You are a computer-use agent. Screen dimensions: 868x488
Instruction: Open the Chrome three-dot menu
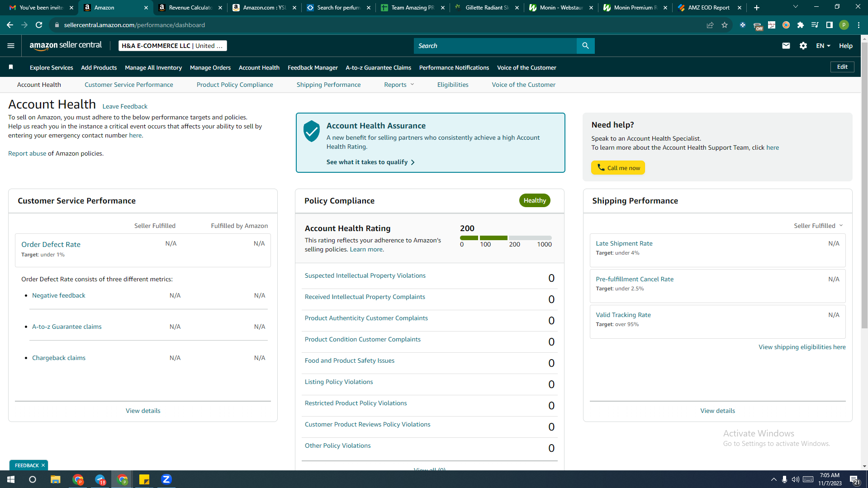click(x=859, y=25)
